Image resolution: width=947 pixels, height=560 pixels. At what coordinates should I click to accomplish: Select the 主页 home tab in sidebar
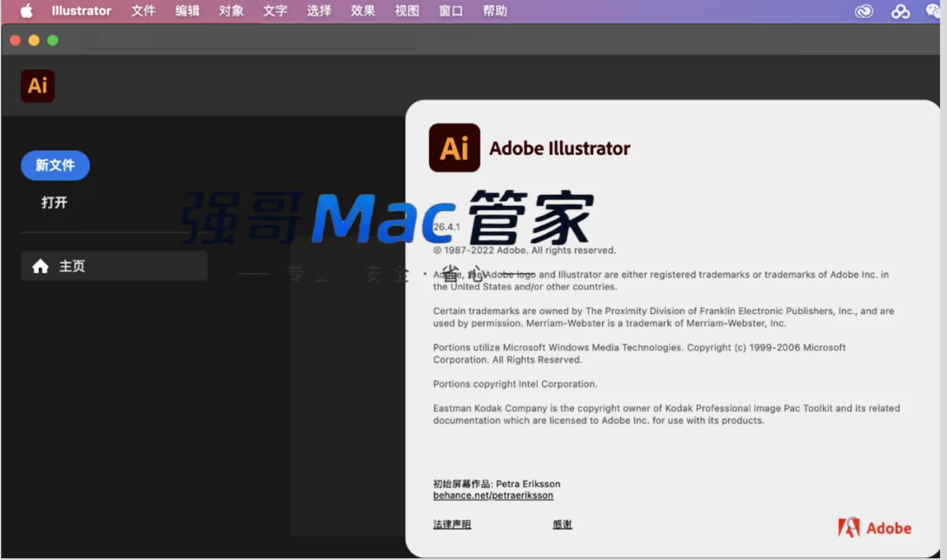coord(114,266)
